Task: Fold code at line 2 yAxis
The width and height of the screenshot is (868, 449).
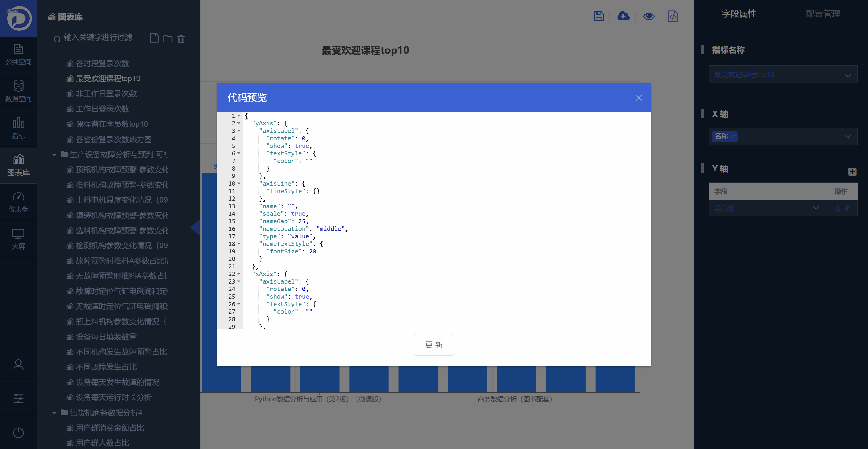Action: (239, 123)
